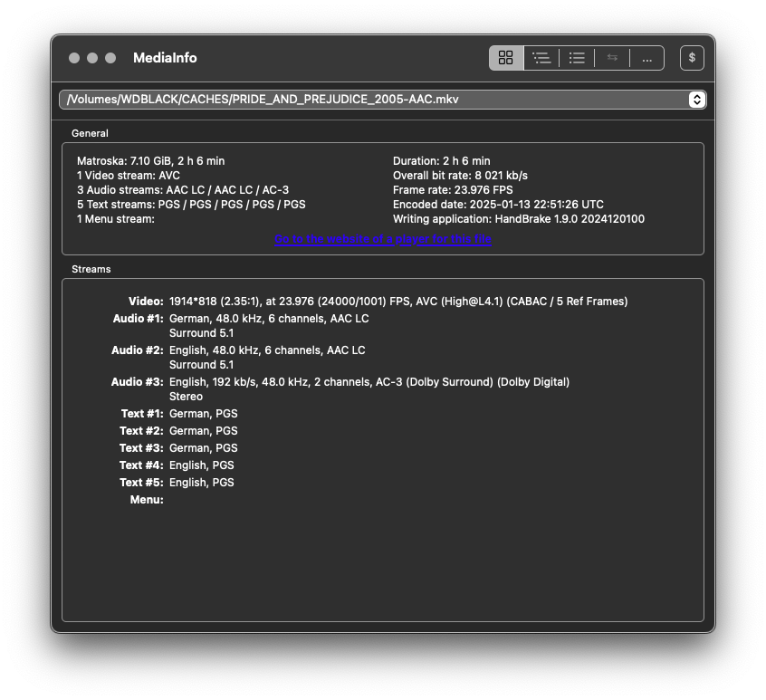Switch to the Text list view icon

pos(577,58)
